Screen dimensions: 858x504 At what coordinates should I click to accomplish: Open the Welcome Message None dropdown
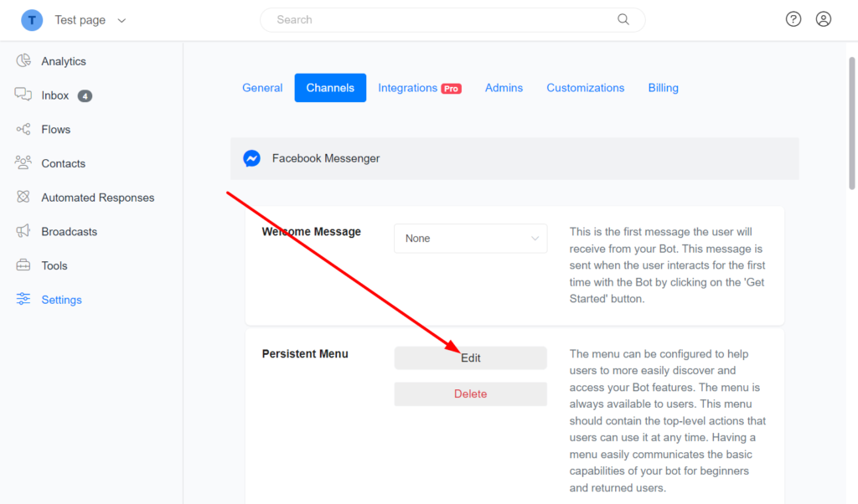coord(470,239)
